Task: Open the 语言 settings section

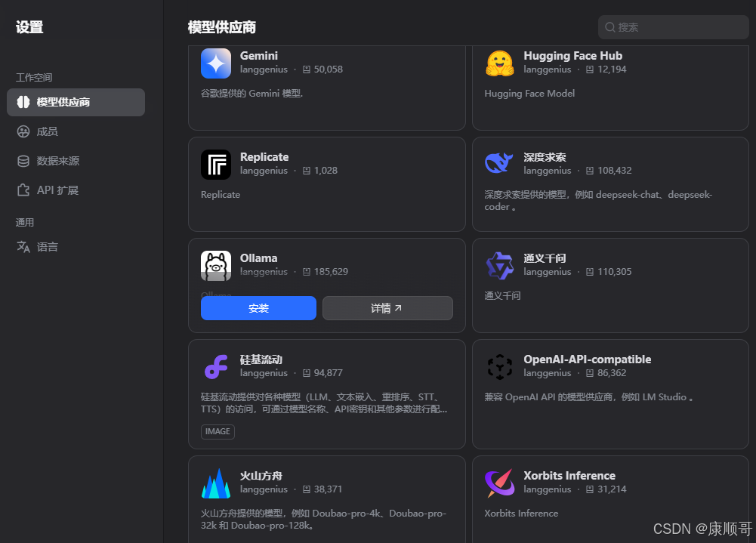Action: 76,246
